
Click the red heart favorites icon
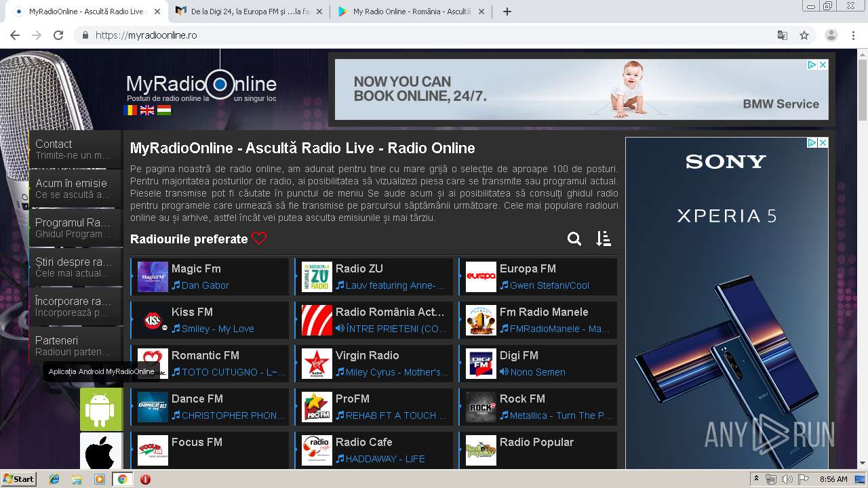tap(259, 239)
